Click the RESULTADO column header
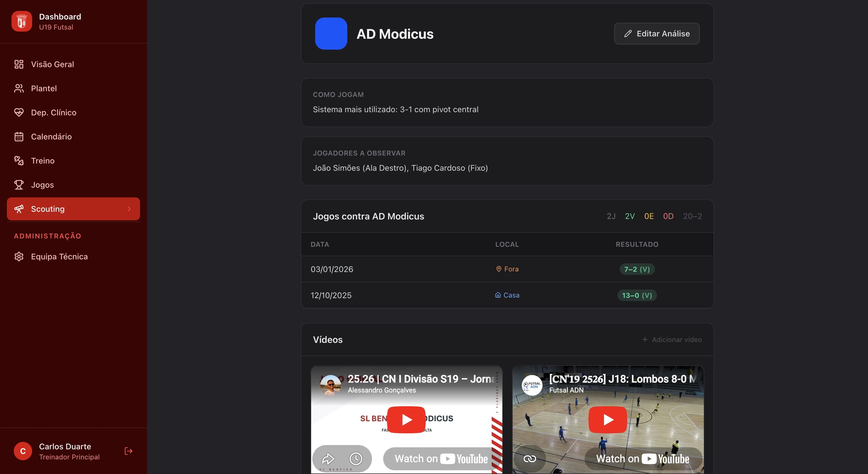Screen dimensions: 868x474 (x=637, y=244)
